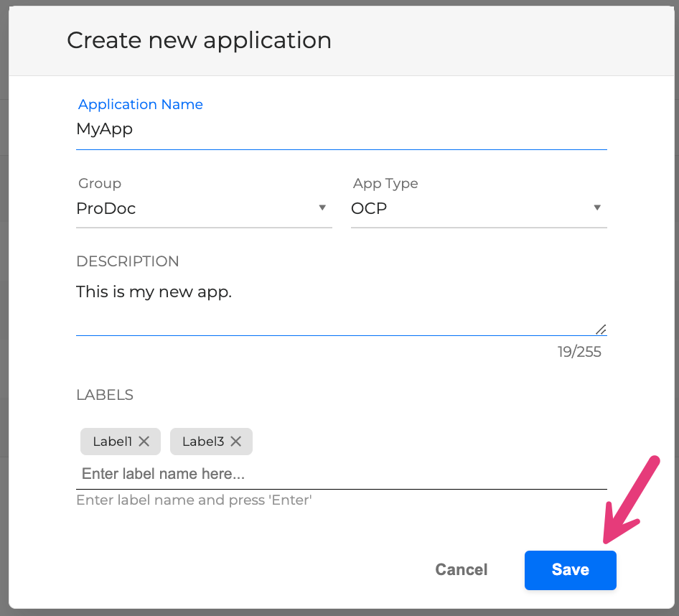This screenshot has width=679, height=616.
Task: Click the blue Application Name label
Action: 141,105
